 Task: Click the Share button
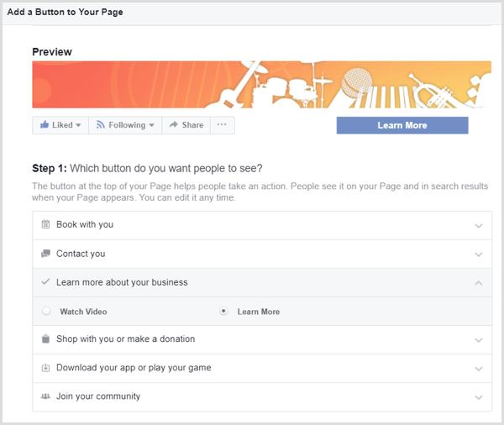click(x=186, y=125)
